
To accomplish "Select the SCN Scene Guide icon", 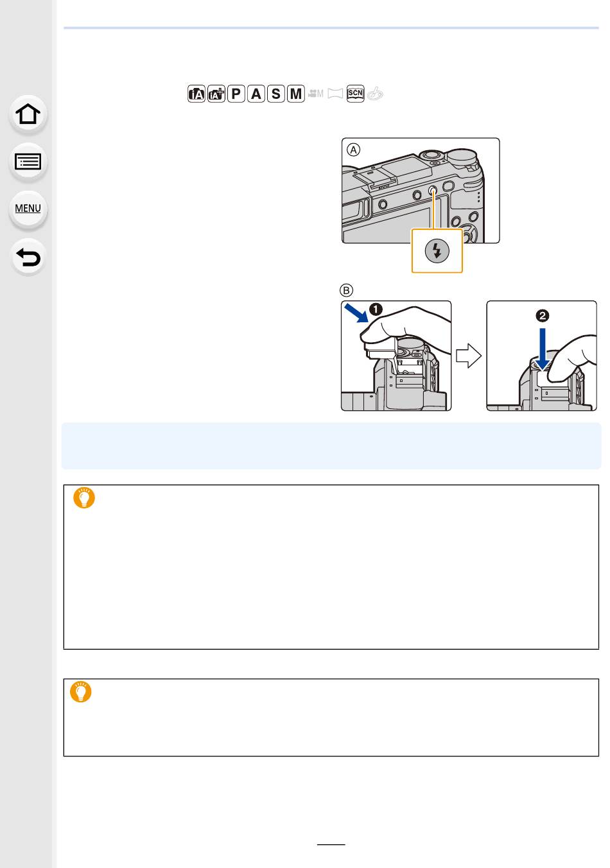I will (355, 94).
